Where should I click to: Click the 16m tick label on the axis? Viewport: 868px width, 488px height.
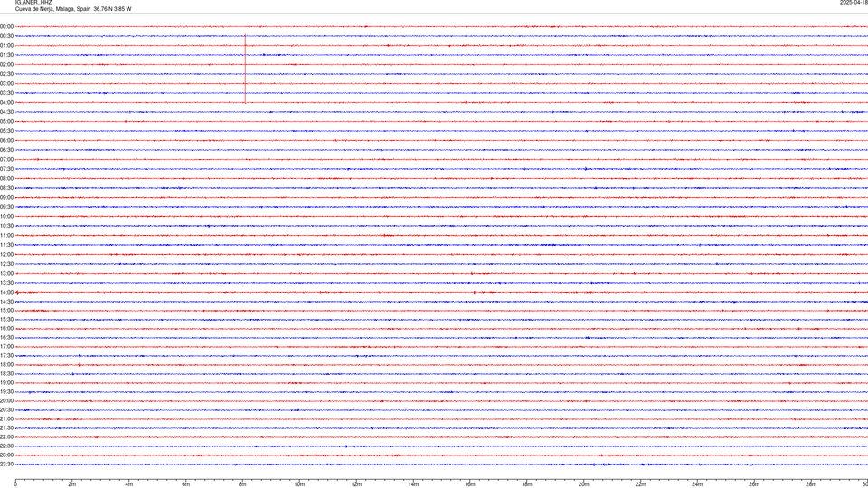click(x=470, y=484)
